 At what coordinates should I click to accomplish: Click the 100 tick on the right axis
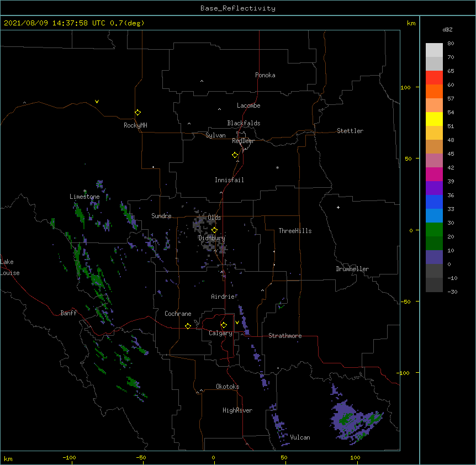pyautogui.click(x=405, y=88)
